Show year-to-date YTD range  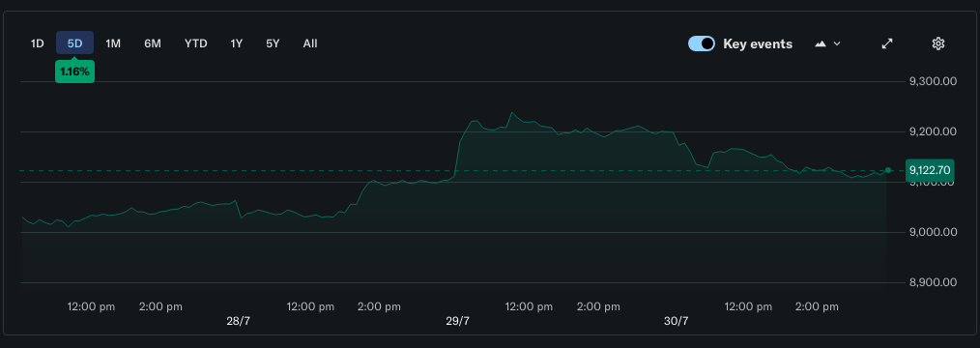click(x=195, y=43)
